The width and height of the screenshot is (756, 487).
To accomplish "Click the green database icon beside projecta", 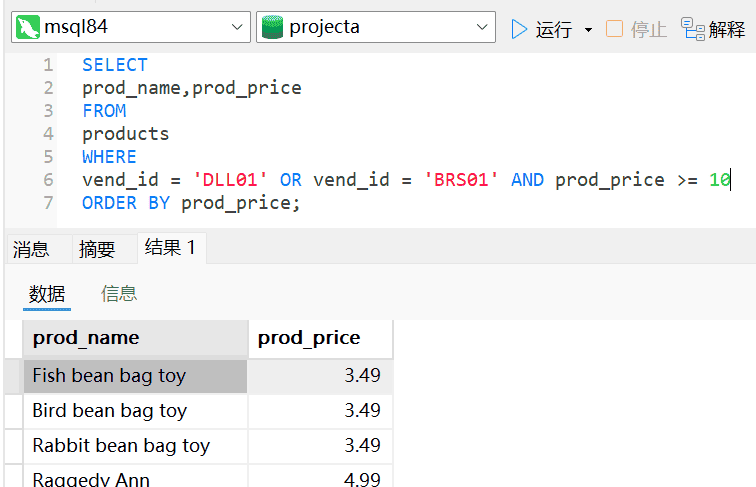I will point(272,27).
